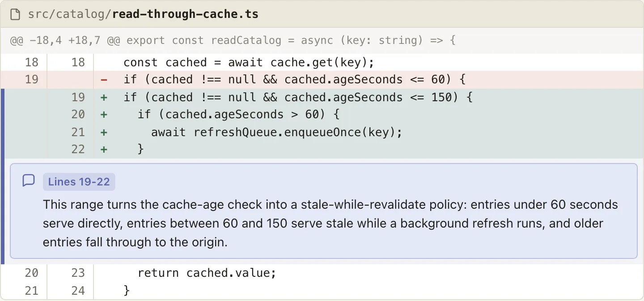Image resolution: width=644 pixels, height=301 pixels.
Task: Click new line number 18 in gutter
Action: pyautogui.click(x=78, y=62)
